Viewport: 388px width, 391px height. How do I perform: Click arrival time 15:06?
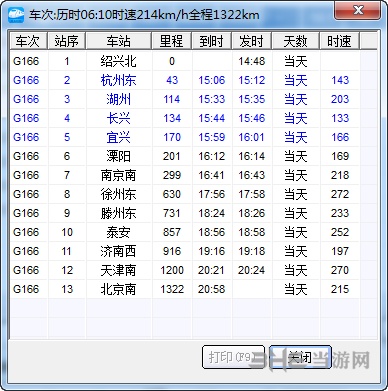pyautogui.click(x=212, y=80)
